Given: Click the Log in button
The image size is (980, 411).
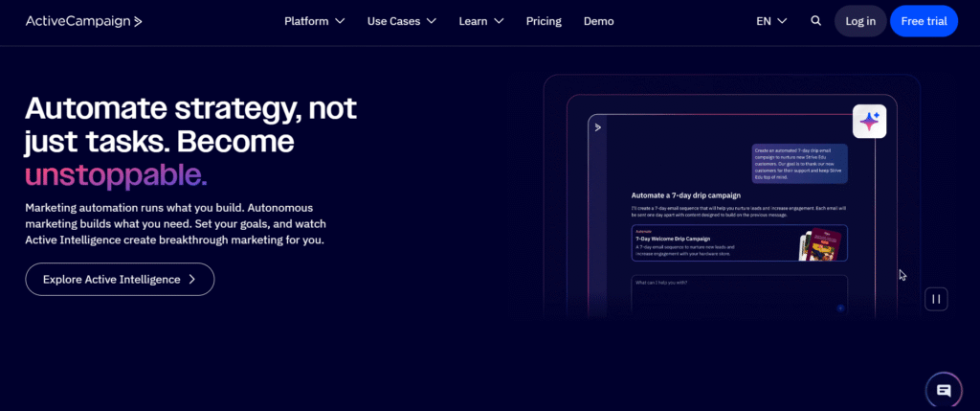Looking at the screenshot, I should coord(859,21).
